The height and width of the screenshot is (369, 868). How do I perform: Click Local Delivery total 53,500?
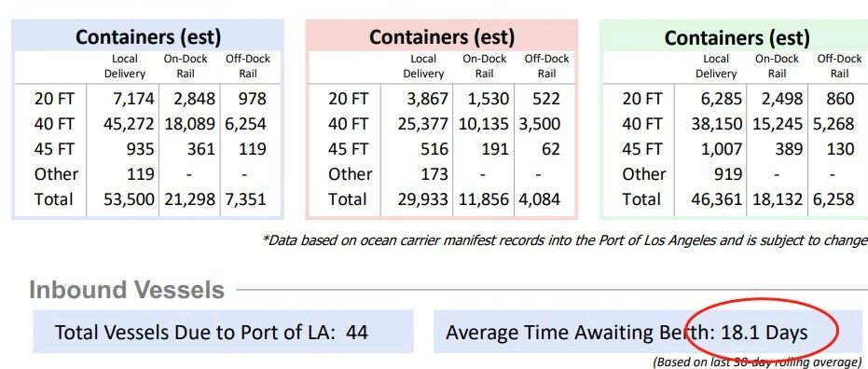coord(129,199)
